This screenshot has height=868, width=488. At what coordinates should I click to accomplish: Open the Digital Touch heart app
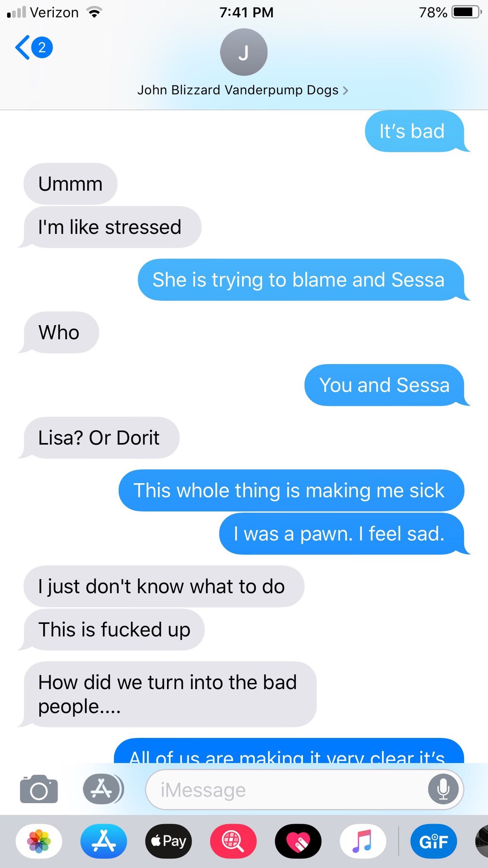[x=298, y=841]
